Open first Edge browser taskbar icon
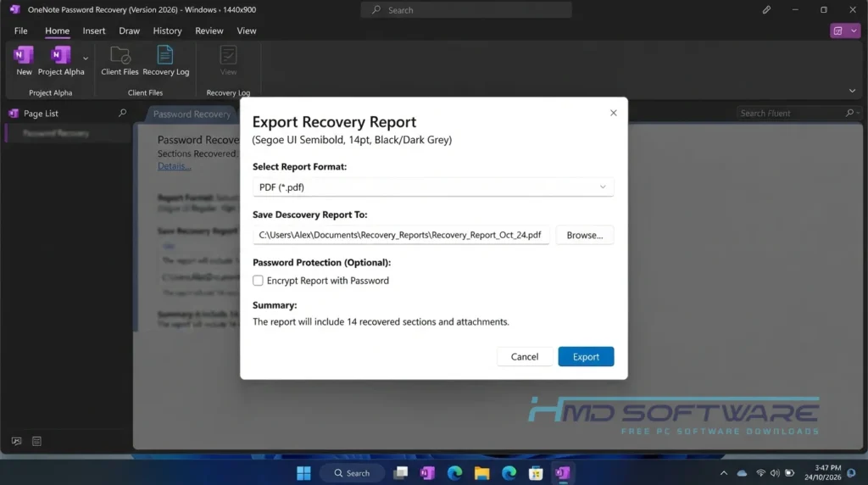 click(x=454, y=473)
